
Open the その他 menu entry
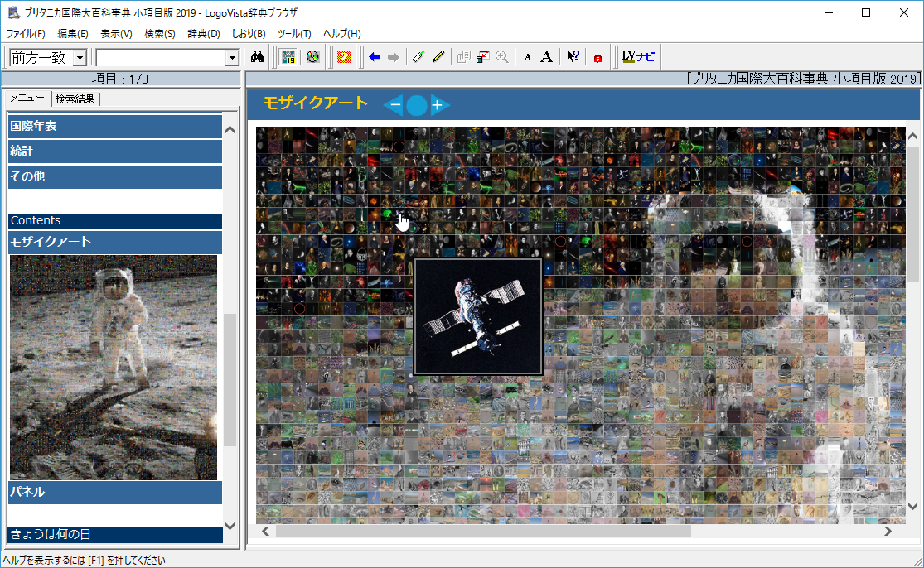(115, 176)
